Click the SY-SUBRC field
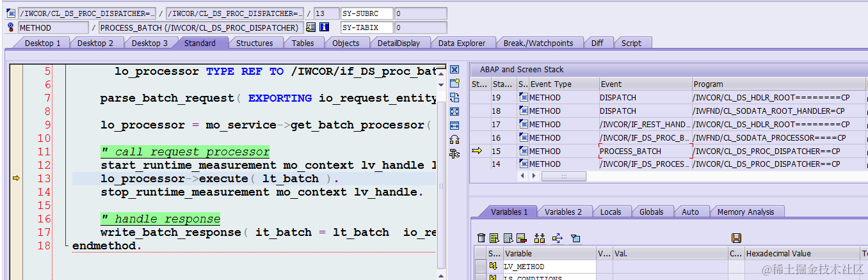 pyautogui.click(x=366, y=13)
